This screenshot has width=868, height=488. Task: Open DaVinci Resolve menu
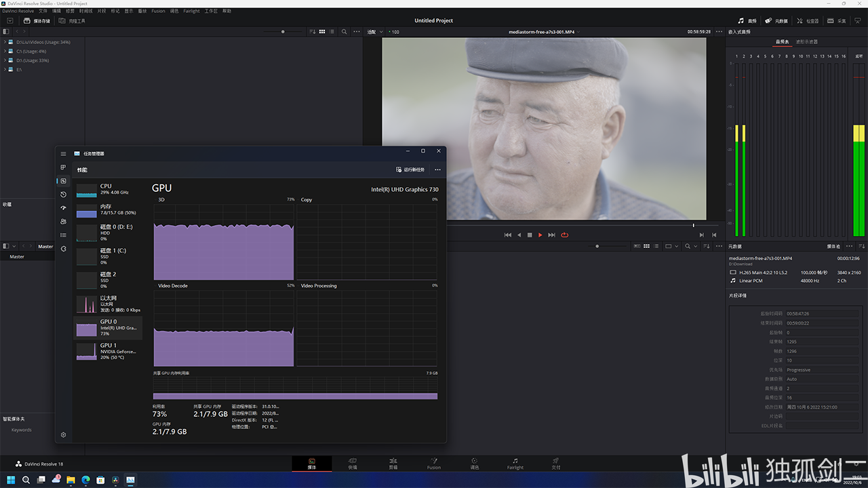(x=17, y=11)
